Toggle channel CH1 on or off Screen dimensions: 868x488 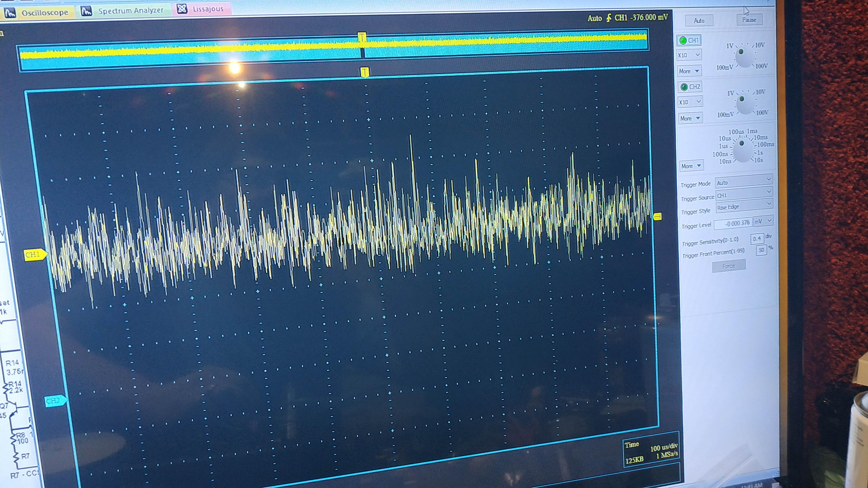point(689,40)
